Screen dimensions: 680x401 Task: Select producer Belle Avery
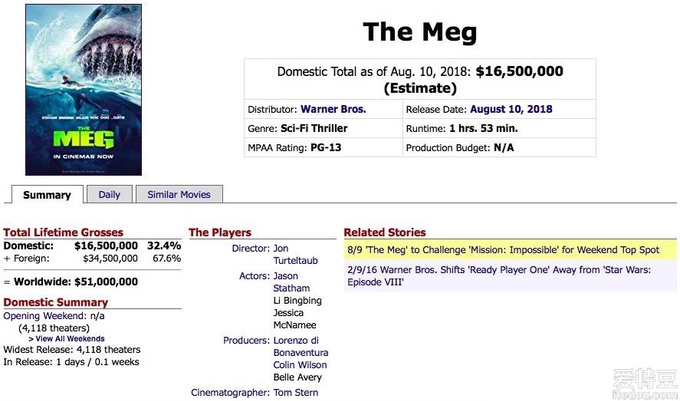(x=298, y=377)
